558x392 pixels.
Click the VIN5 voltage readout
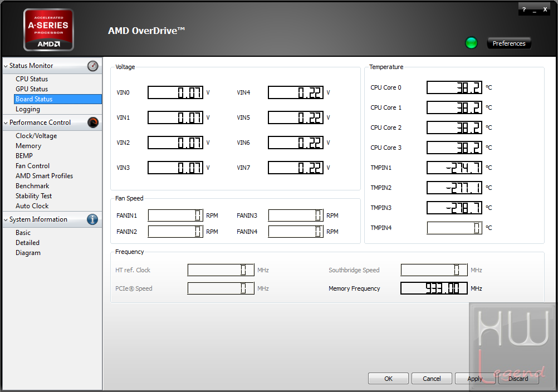(296, 117)
